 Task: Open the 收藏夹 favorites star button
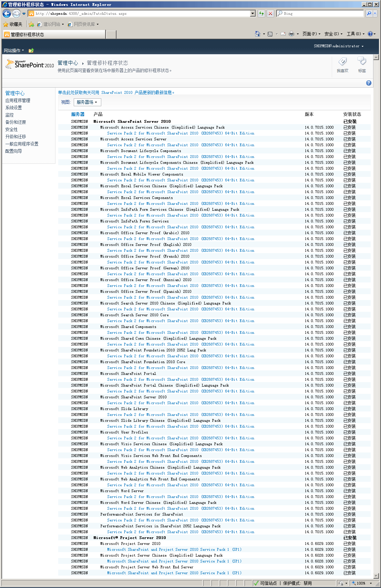pos(12,24)
